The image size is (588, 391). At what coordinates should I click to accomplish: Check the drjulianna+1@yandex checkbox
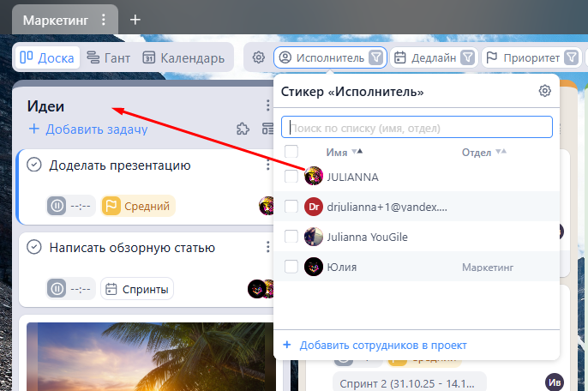point(291,206)
